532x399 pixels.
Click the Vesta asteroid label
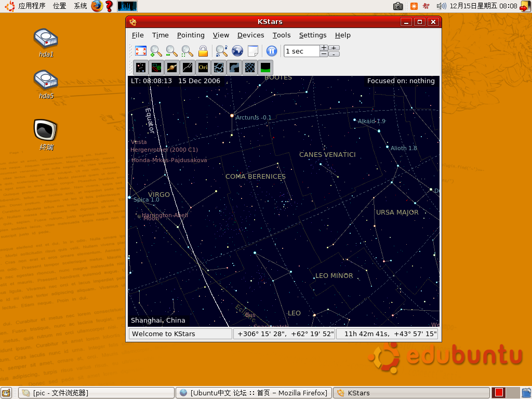(x=139, y=142)
